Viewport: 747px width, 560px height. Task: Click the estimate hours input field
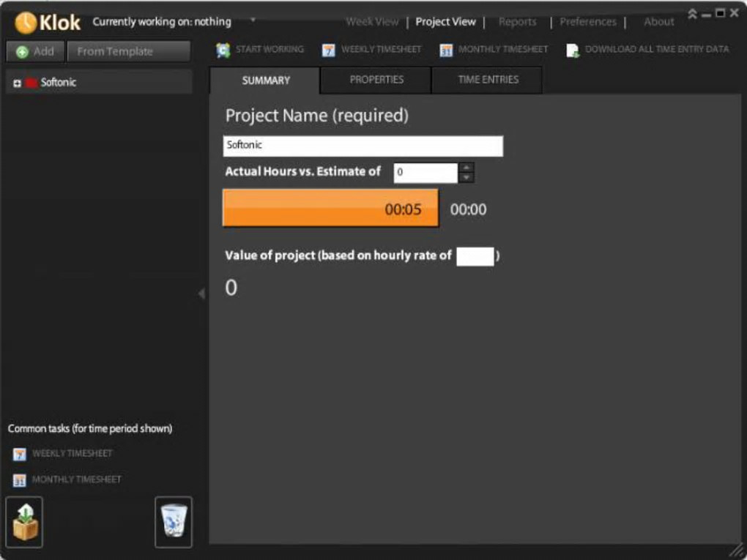pyautogui.click(x=426, y=173)
